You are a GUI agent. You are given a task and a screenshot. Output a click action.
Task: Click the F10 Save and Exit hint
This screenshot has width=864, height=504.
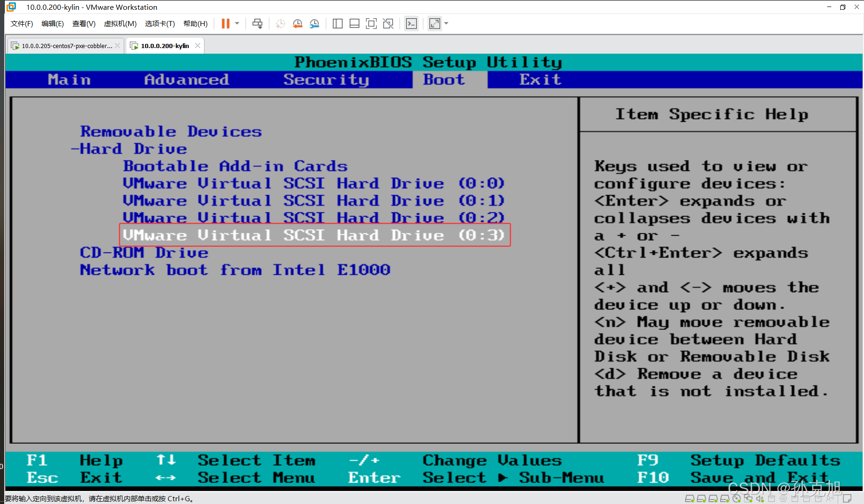point(733,477)
